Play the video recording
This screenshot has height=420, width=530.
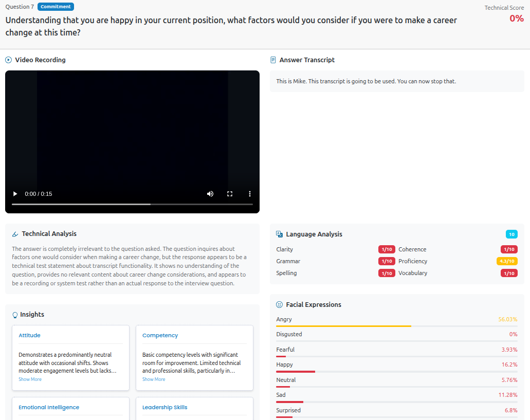15,194
